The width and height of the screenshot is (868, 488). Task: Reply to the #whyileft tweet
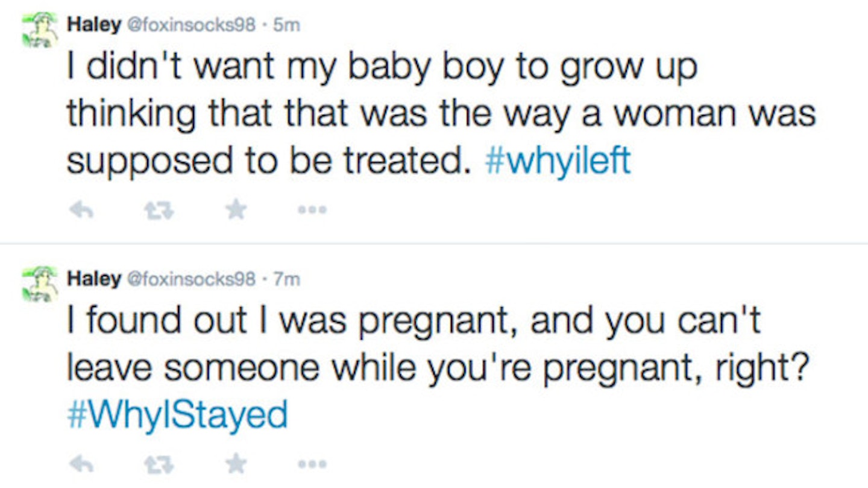[81, 210]
